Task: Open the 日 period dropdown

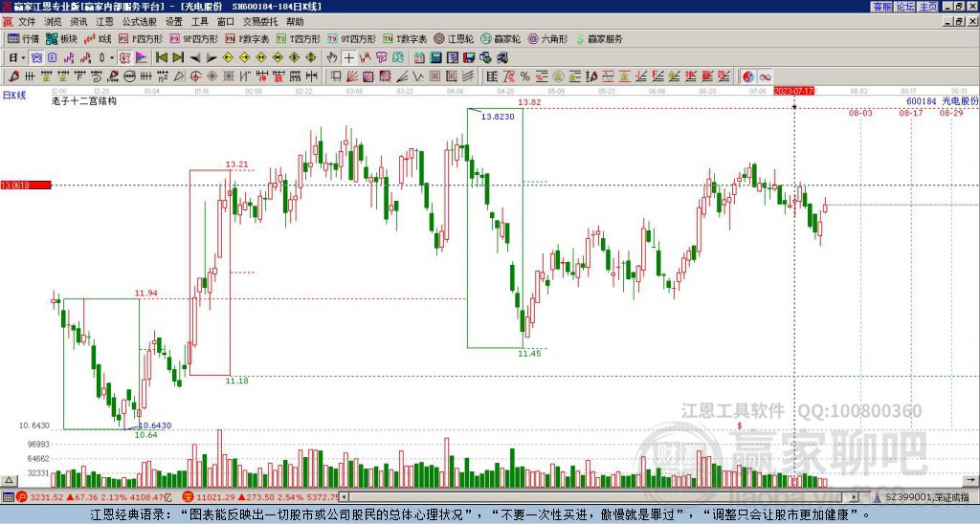Action: 16,57
